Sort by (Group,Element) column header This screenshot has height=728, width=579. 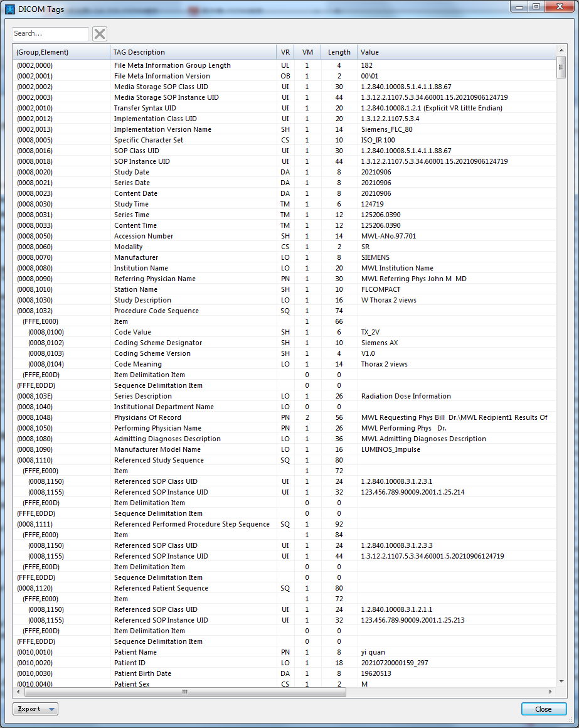pyautogui.click(x=61, y=52)
